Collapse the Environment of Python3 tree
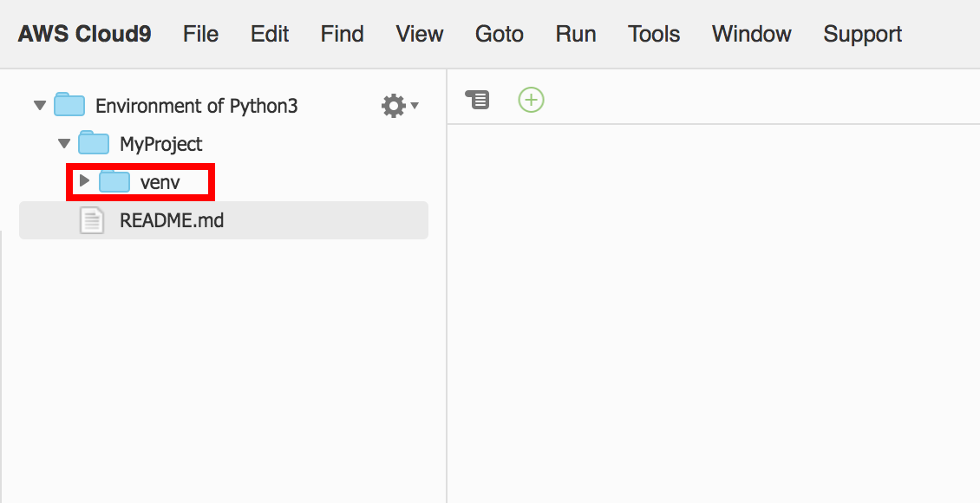 [x=39, y=105]
